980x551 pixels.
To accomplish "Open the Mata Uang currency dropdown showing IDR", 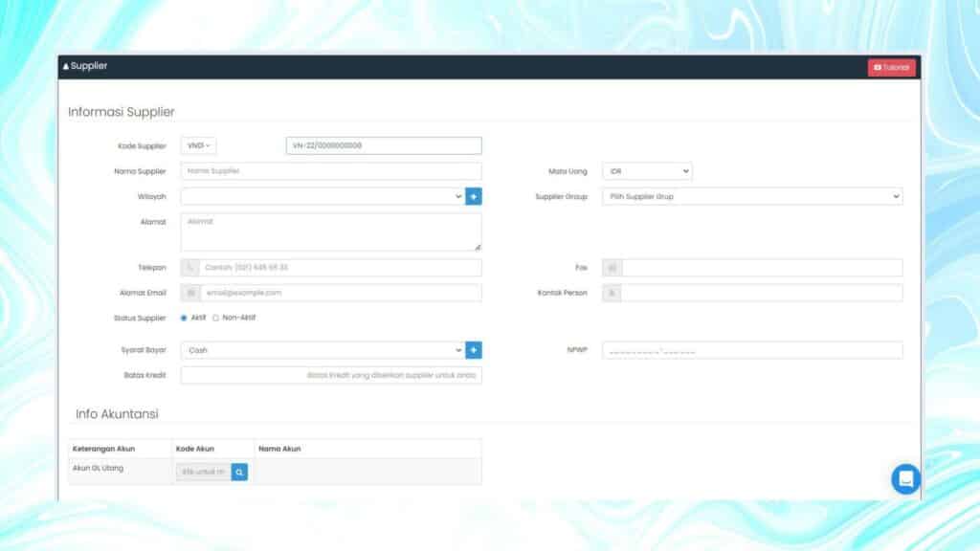I will (646, 170).
